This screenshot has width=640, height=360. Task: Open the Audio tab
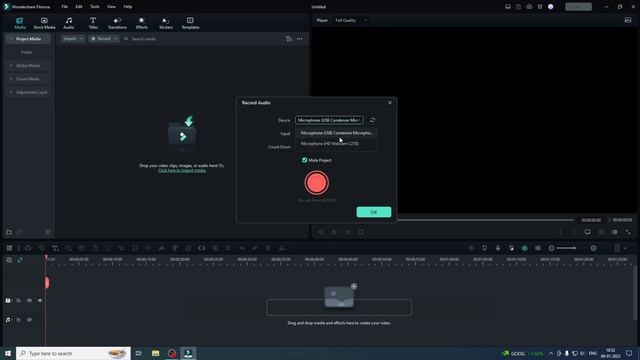tap(69, 23)
